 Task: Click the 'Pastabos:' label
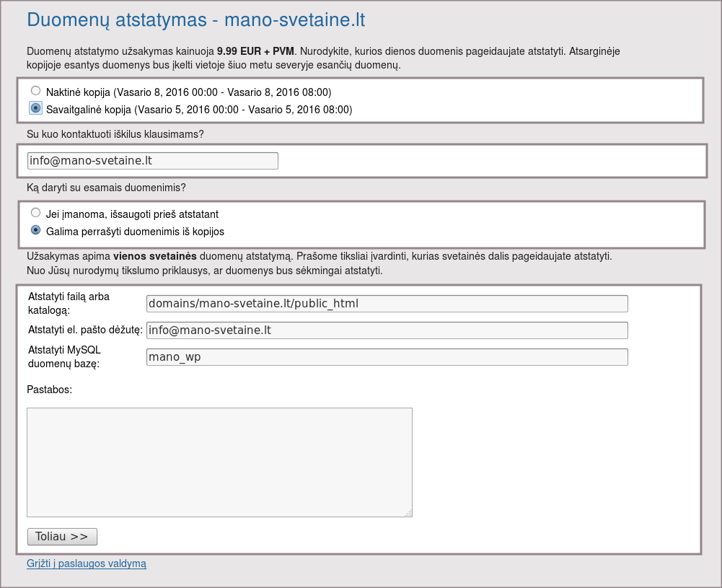click(50, 389)
